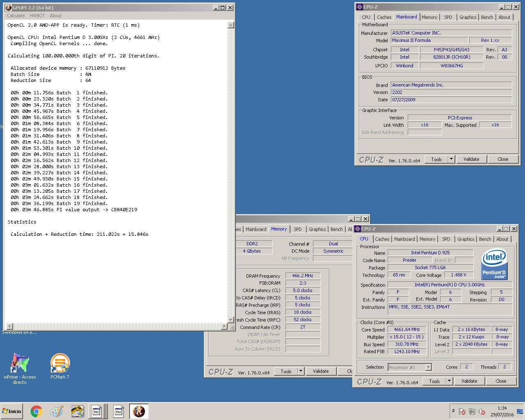
Task: Click Tools button in Memory CPU-Z window
Action: (286, 371)
